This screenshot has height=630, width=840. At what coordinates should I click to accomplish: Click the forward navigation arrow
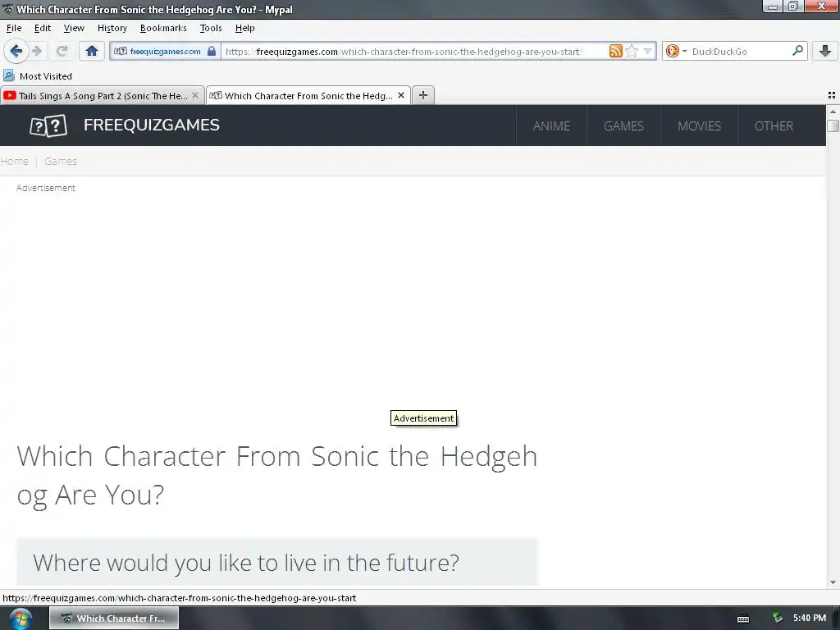tap(36, 52)
